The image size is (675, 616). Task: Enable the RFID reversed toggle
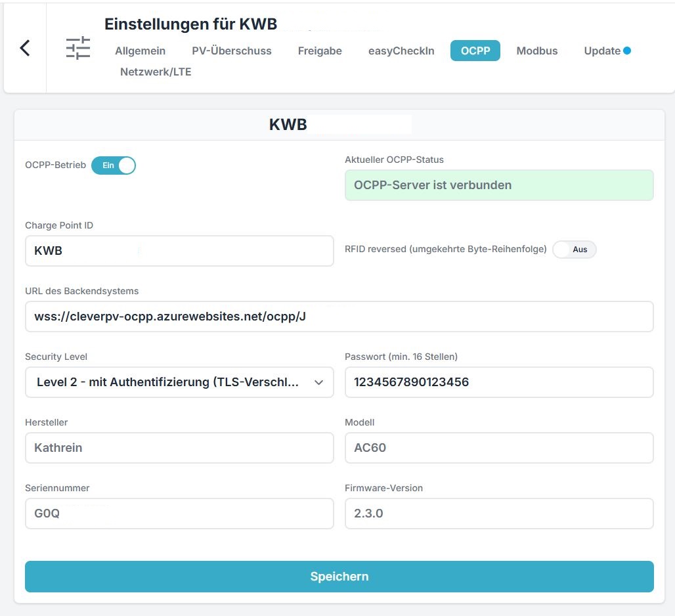pos(575,250)
